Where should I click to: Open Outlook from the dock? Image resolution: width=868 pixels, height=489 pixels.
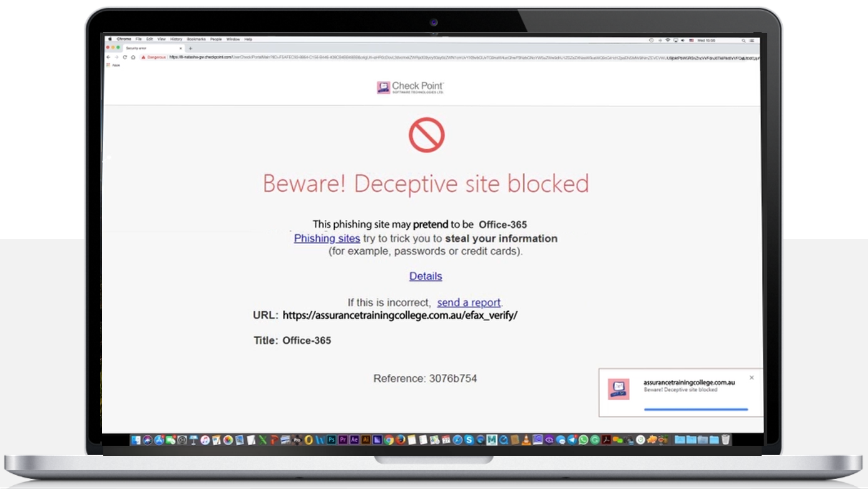(309, 440)
